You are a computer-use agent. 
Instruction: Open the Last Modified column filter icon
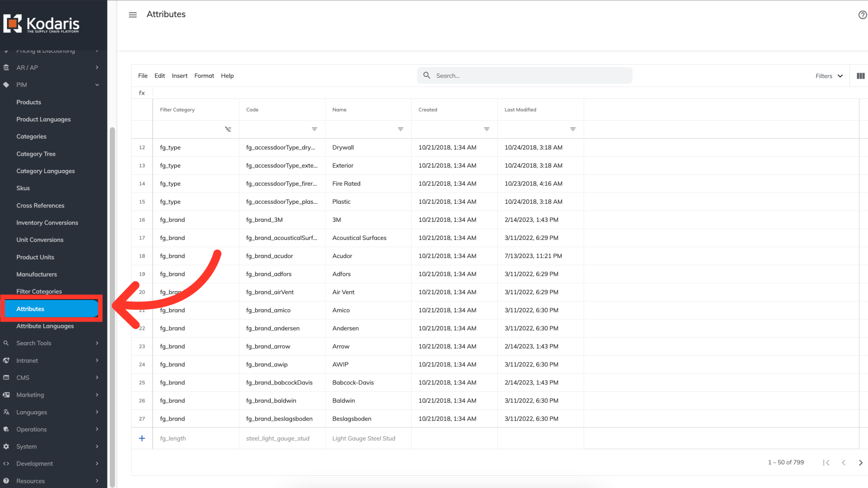tap(573, 129)
